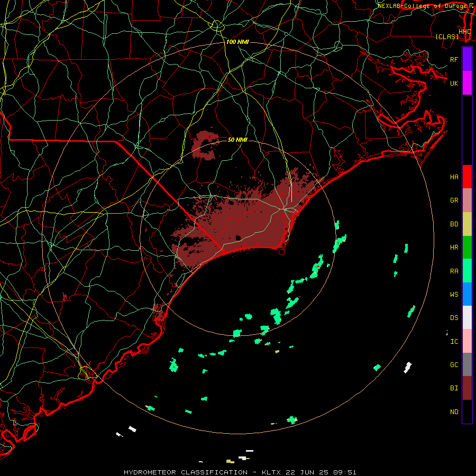Click the 'RF' legend label

tap(454, 59)
